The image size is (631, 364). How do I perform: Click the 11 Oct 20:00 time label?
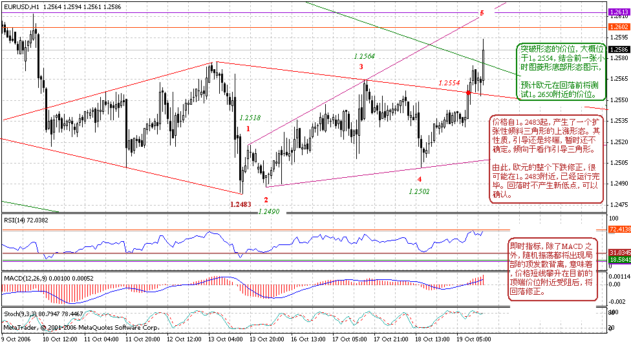tap(143, 339)
